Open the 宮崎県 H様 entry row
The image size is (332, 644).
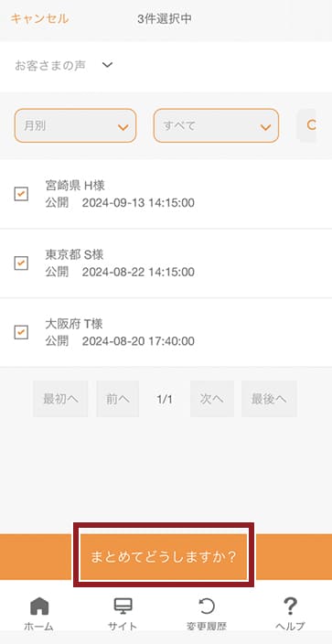pyautogui.click(x=166, y=194)
